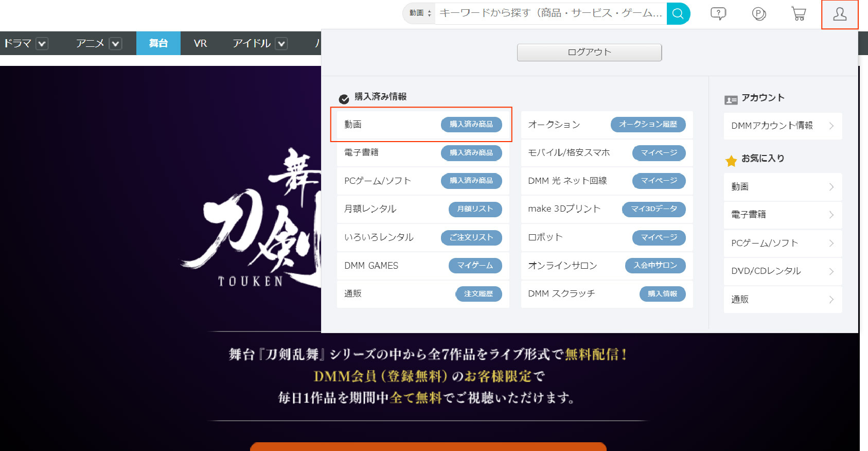
Task: Select the アニメ navigation tab
Action: coord(90,43)
